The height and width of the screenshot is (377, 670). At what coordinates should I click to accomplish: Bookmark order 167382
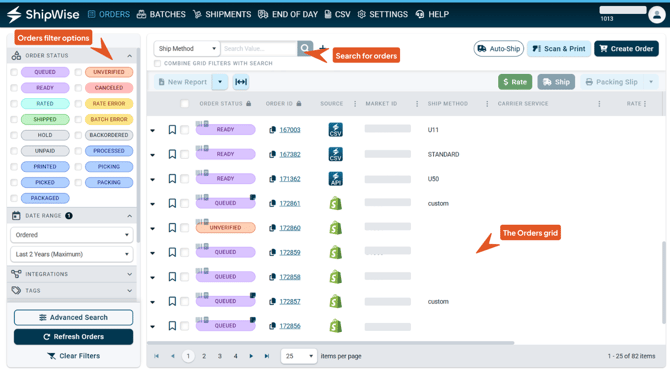tap(172, 154)
